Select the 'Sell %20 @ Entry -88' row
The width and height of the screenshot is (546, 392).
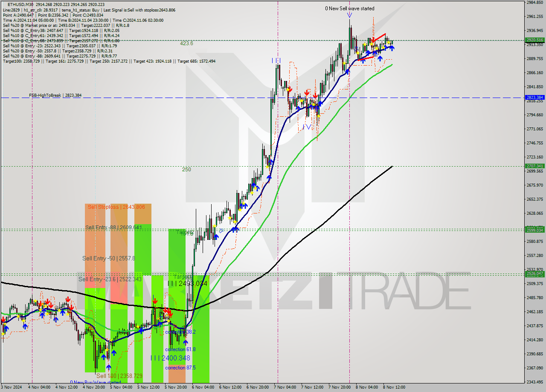[x=60, y=56]
